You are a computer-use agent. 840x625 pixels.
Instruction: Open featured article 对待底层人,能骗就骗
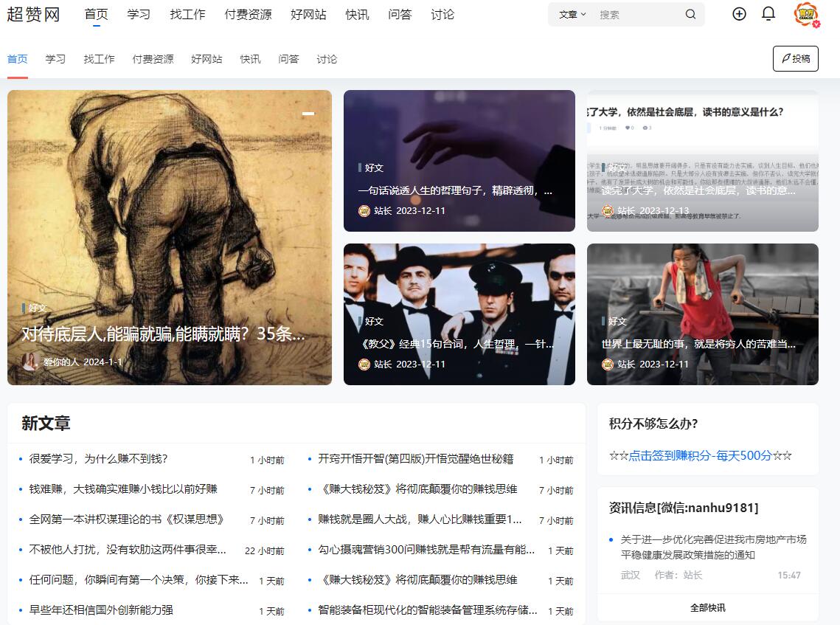[163, 334]
